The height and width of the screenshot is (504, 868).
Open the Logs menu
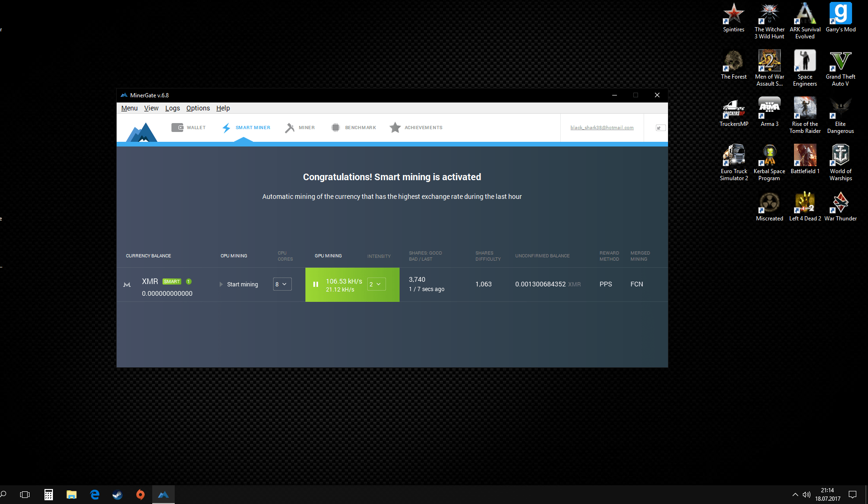[172, 108]
